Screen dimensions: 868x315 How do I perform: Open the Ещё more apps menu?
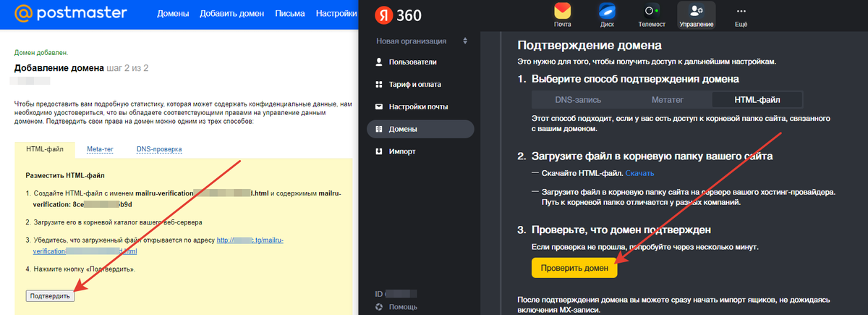[x=740, y=14]
